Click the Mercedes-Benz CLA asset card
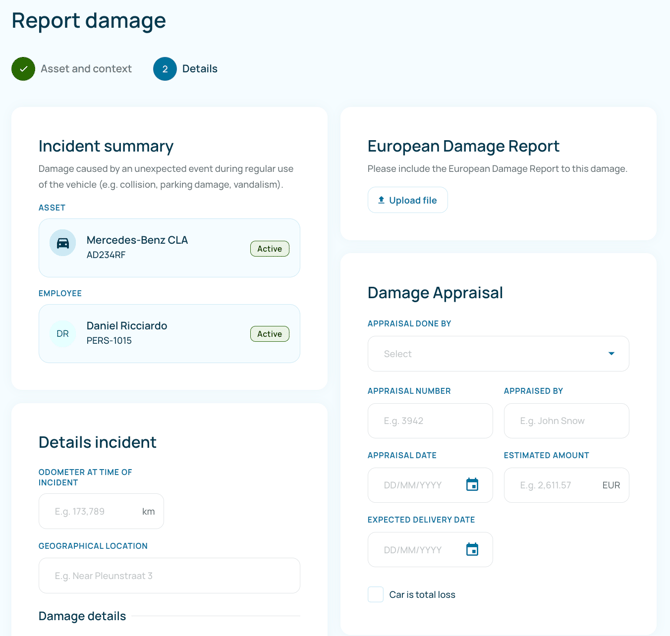 click(x=169, y=248)
